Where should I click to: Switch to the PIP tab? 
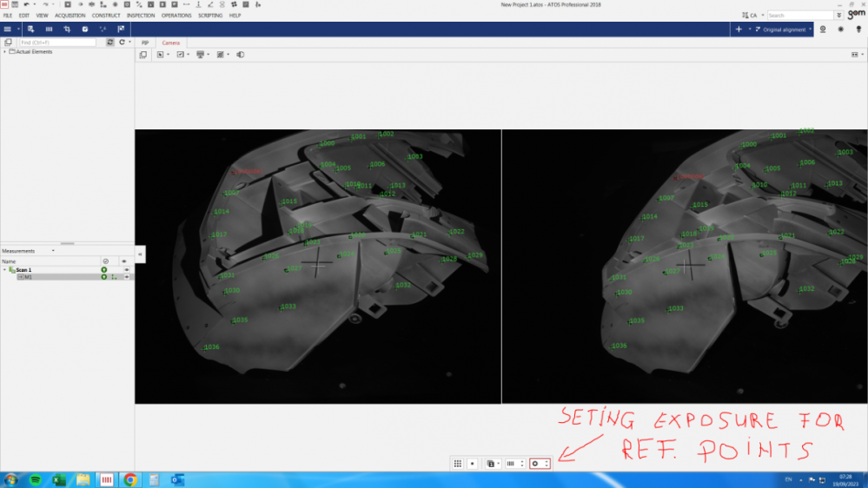click(x=145, y=43)
